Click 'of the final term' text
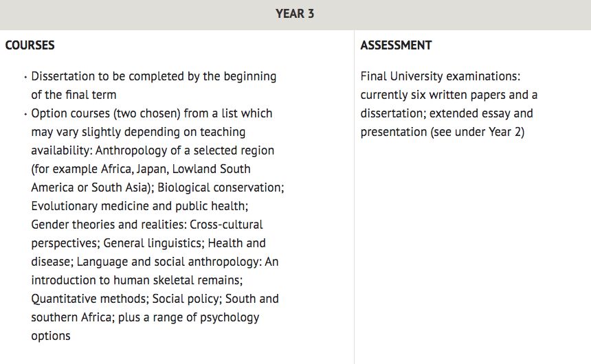The height and width of the screenshot is (364, 591). [74, 95]
